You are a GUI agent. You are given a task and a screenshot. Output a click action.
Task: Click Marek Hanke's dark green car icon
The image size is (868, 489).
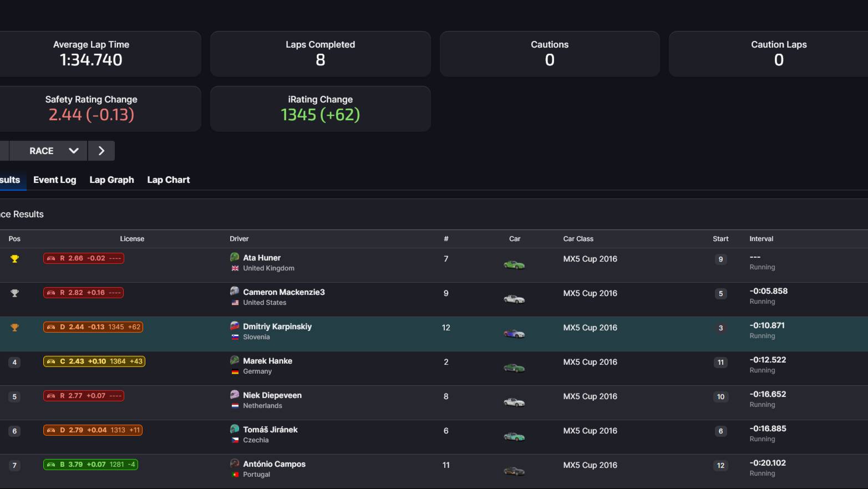pyautogui.click(x=514, y=368)
